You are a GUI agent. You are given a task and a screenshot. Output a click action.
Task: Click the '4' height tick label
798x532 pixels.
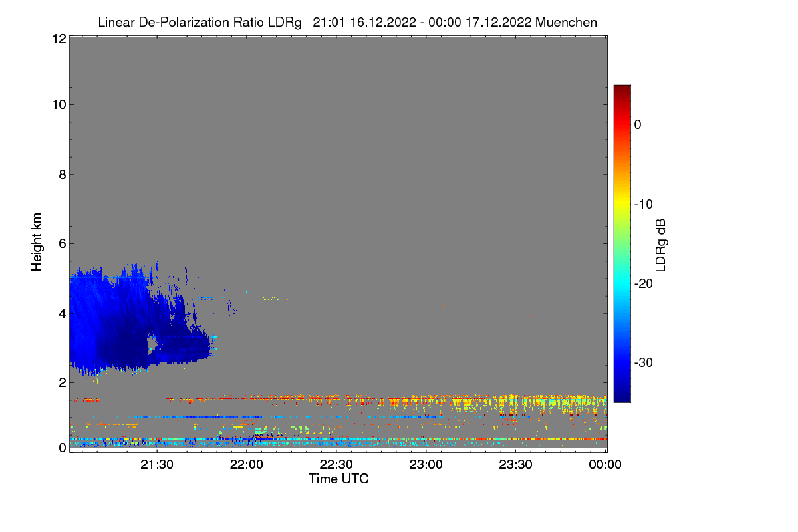coord(62,313)
